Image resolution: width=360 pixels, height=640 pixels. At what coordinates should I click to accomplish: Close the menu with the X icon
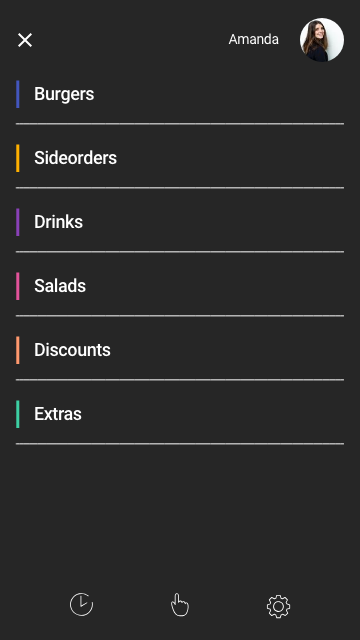(x=25, y=40)
